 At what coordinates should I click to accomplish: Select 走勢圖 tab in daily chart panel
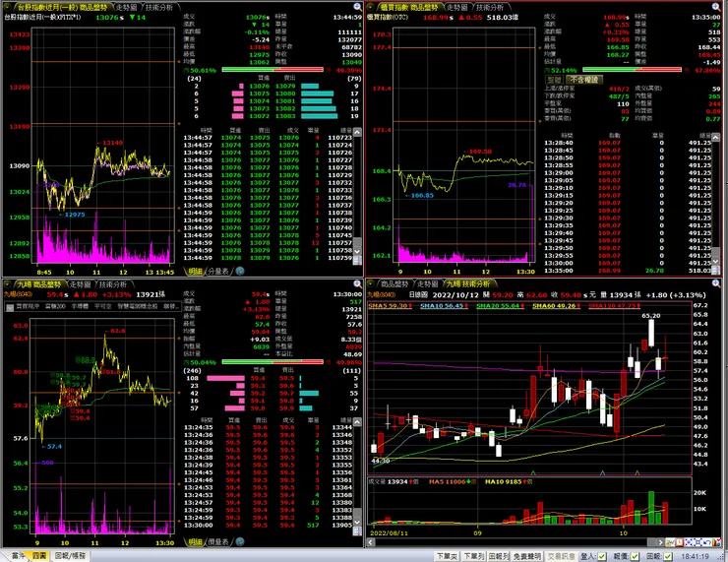[x=428, y=283]
